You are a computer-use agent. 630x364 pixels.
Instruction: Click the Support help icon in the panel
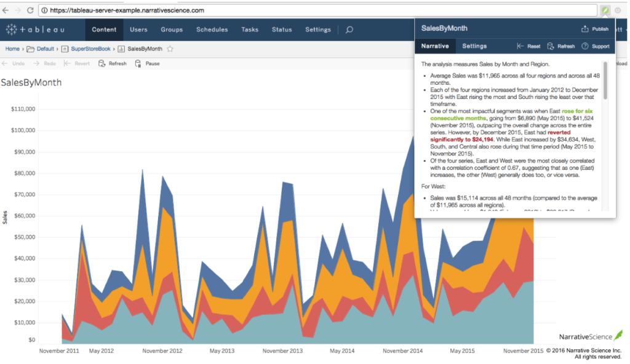(x=595, y=46)
